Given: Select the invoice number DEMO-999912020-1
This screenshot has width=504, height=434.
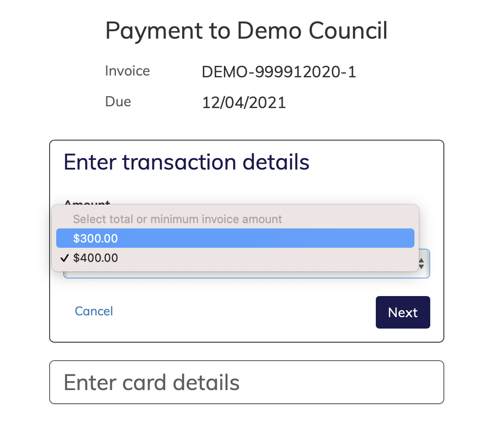Looking at the screenshot, I should pyautogui.click(x=279, y=71).
